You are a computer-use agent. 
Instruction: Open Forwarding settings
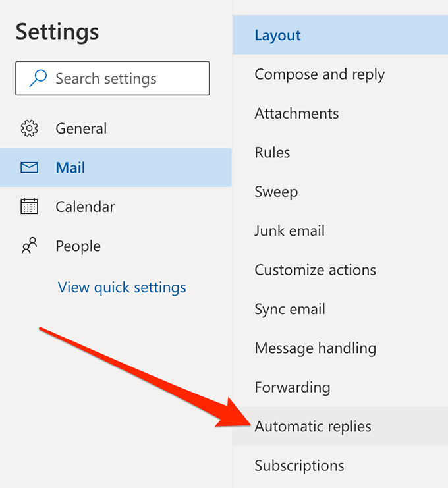point(340,387)
